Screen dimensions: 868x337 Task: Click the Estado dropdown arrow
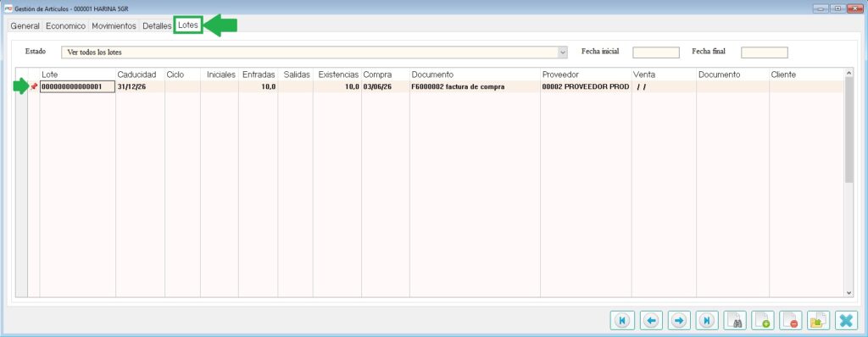click(x=563, y=52)
